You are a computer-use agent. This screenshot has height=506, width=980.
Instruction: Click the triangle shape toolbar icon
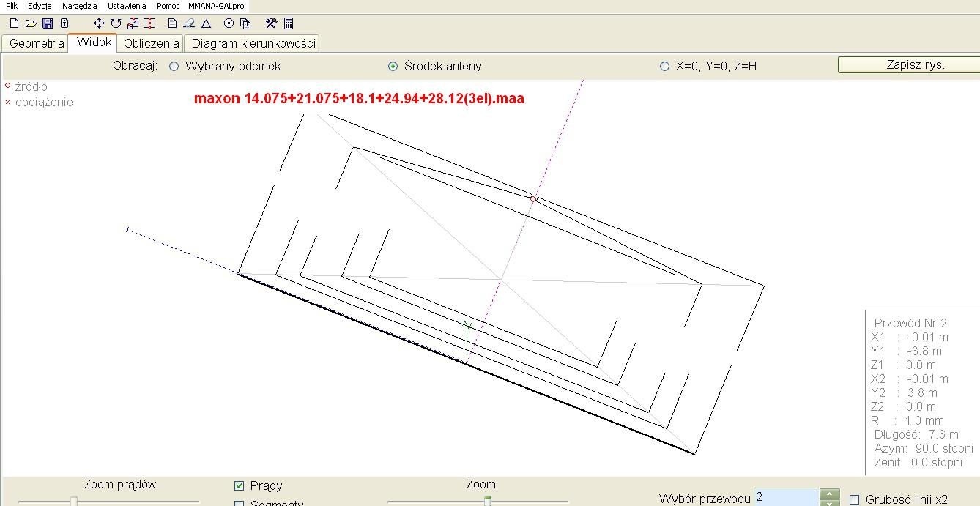tap(206, 23)
